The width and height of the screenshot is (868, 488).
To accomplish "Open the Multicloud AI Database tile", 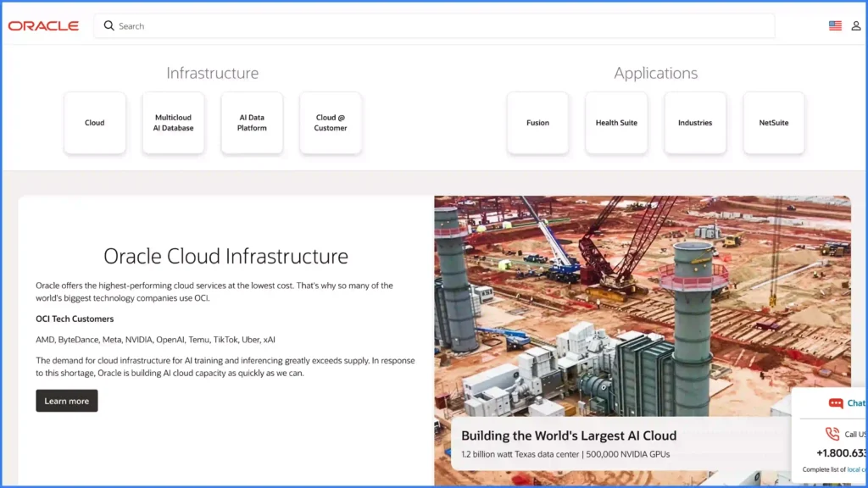I will [x=173, y=123].
